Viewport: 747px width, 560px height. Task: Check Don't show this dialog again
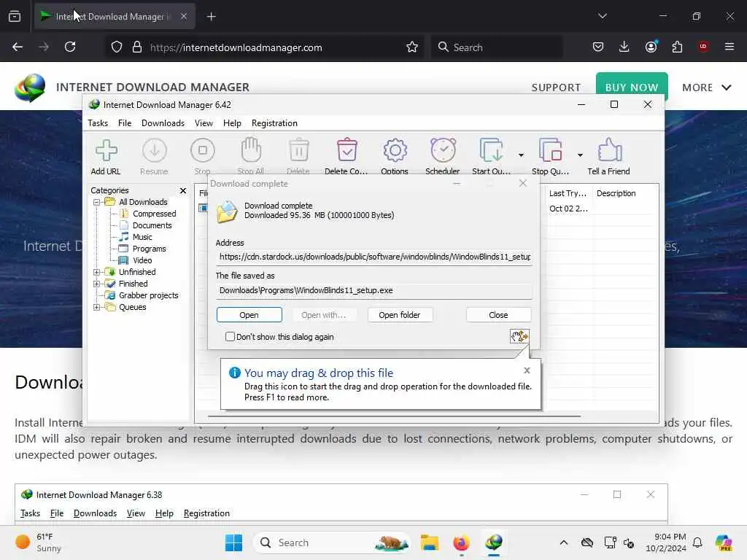tap(230, 337)
